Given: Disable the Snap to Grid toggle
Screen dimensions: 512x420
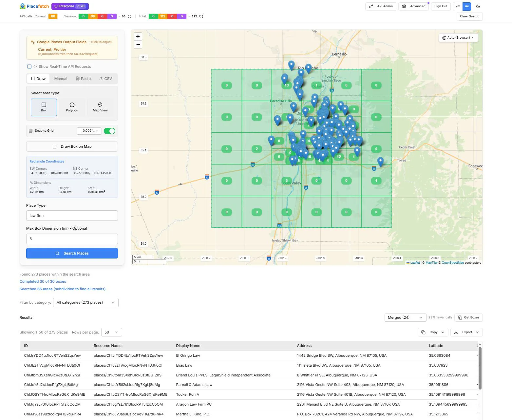Looking at the screenshot, I should point(109,131).
